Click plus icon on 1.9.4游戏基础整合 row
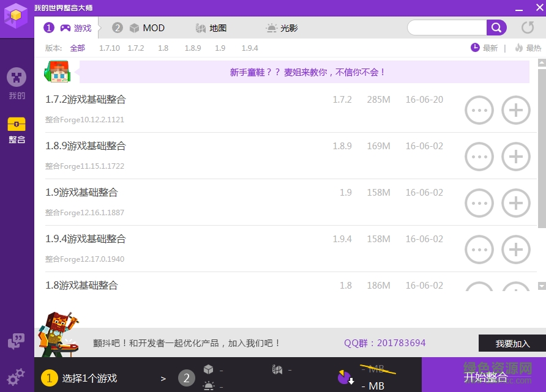 [x=516, y=250]
